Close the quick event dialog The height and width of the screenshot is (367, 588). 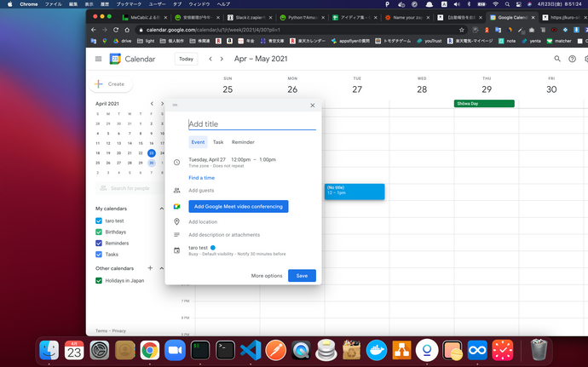click(313, 106)
